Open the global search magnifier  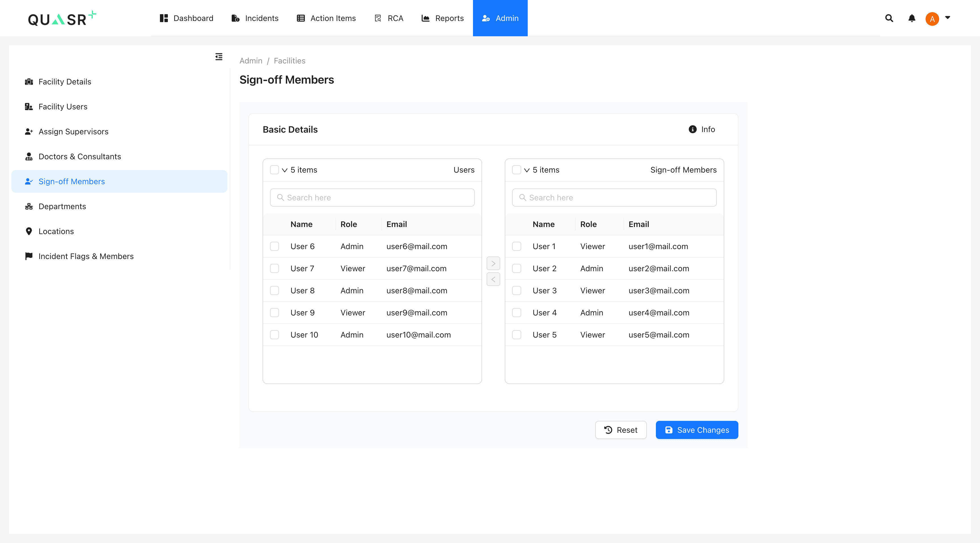tap(889, 18)
